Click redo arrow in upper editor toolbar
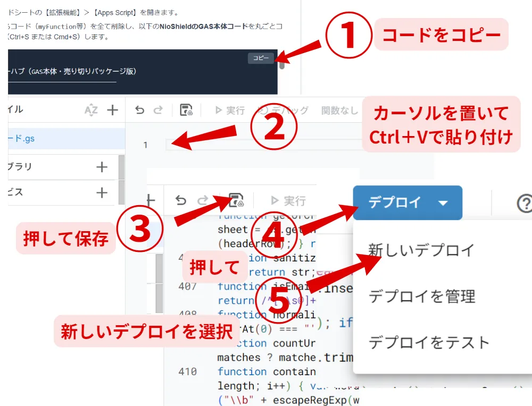This screenshot has height=406, width=532. coord(158,110)
